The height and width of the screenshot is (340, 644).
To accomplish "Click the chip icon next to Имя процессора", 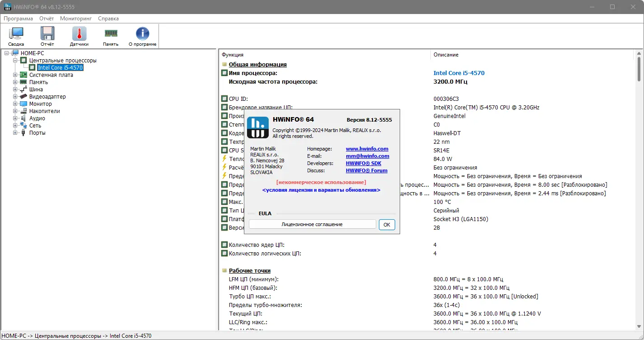I will 224,73.
